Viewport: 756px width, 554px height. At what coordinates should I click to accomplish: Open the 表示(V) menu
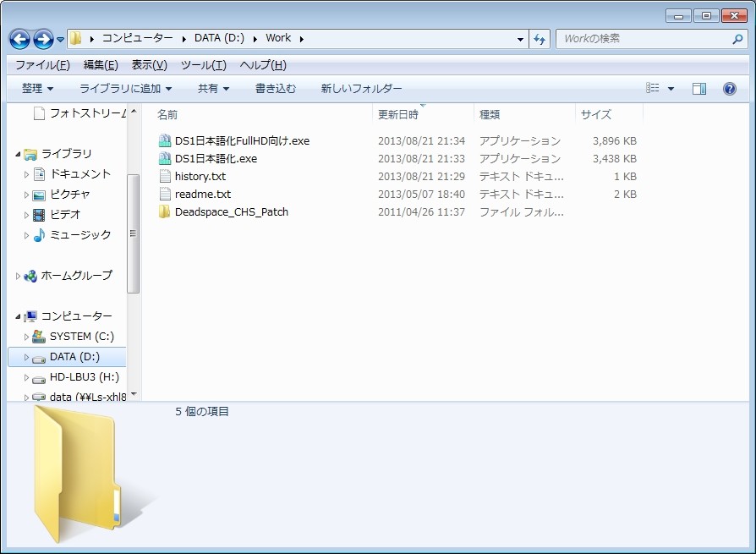(x=150, y=64)
